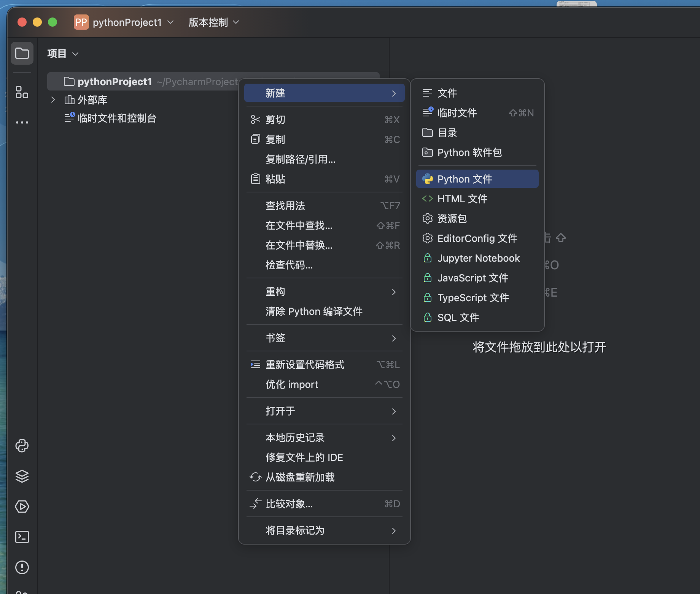Screen dimensions: 700x594
Task: Choose 查找用法 menu entry
Action: pos(324,206)
